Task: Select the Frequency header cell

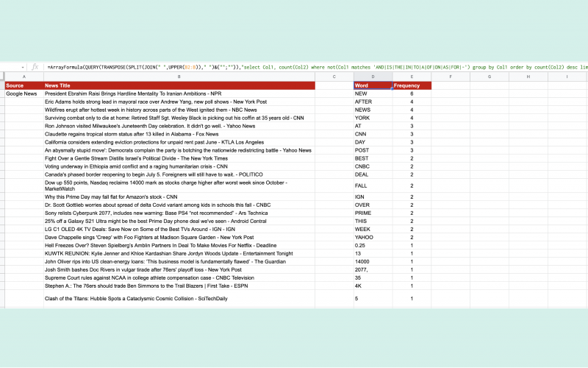Action: pyautogui.click(x=412, y=85)
